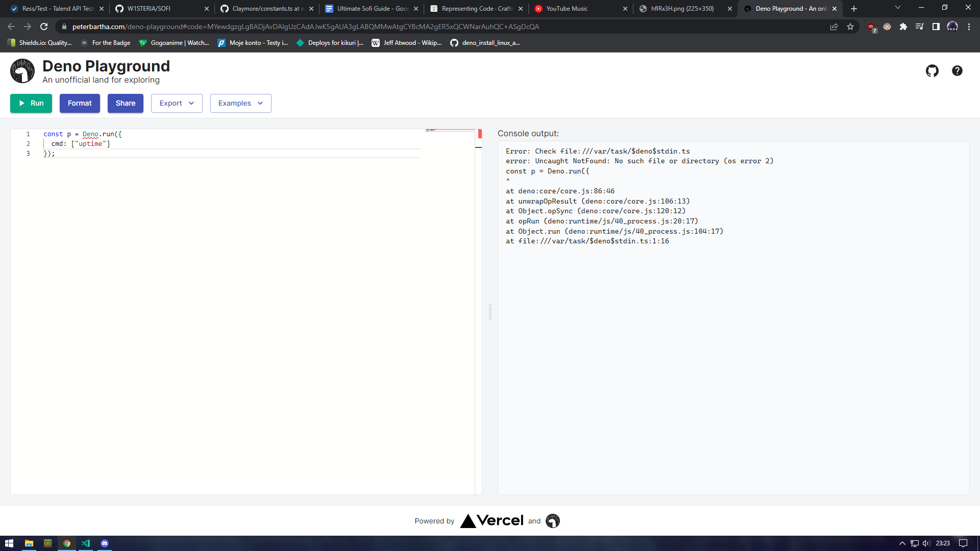This screenshot has height=551, width=980.
Task: Run the code with Run button
Action: point(31,103)
